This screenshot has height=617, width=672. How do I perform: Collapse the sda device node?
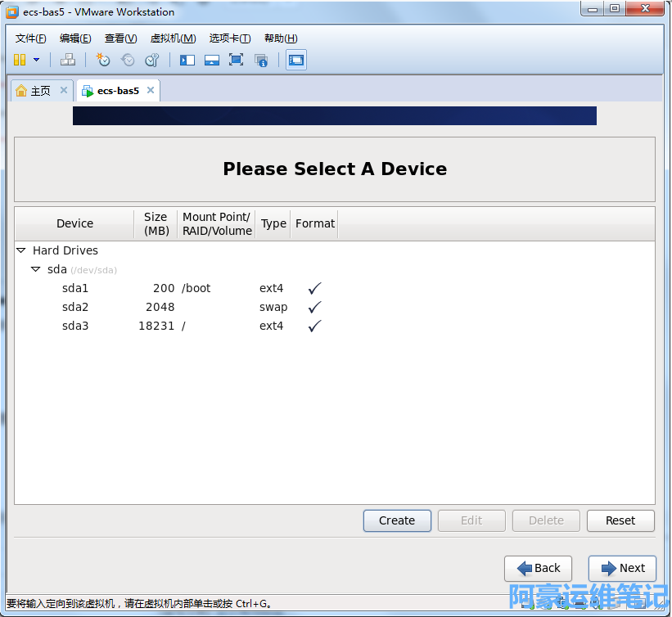pyautogui.click(x=35, y=269)
